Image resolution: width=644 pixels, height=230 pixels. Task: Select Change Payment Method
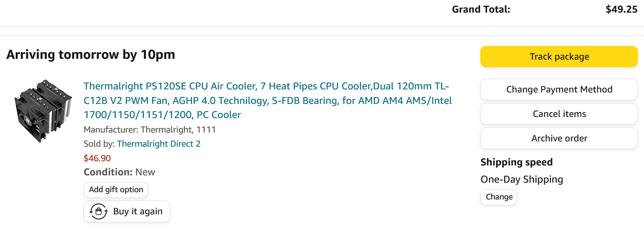(559, 89)
